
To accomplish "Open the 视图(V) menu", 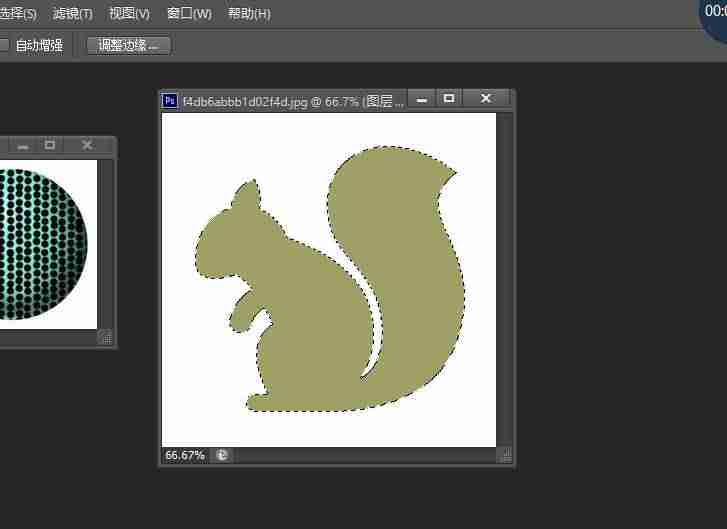I will coord(129,13).
